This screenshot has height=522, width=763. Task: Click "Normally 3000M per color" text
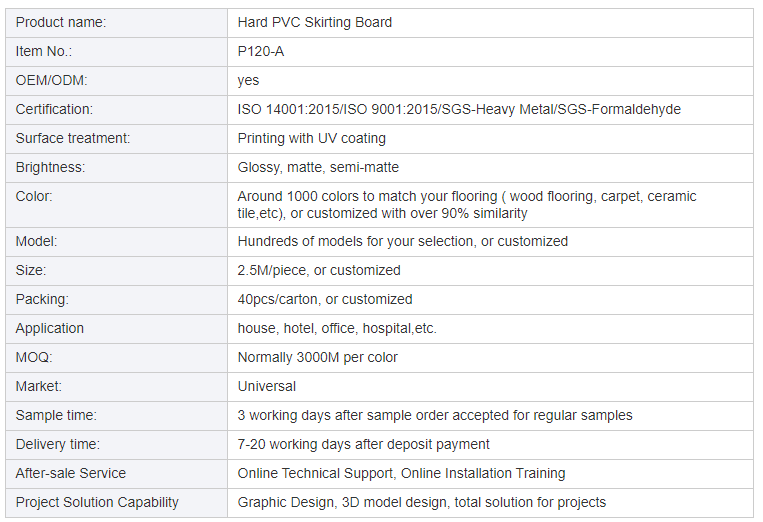point(317,357)
